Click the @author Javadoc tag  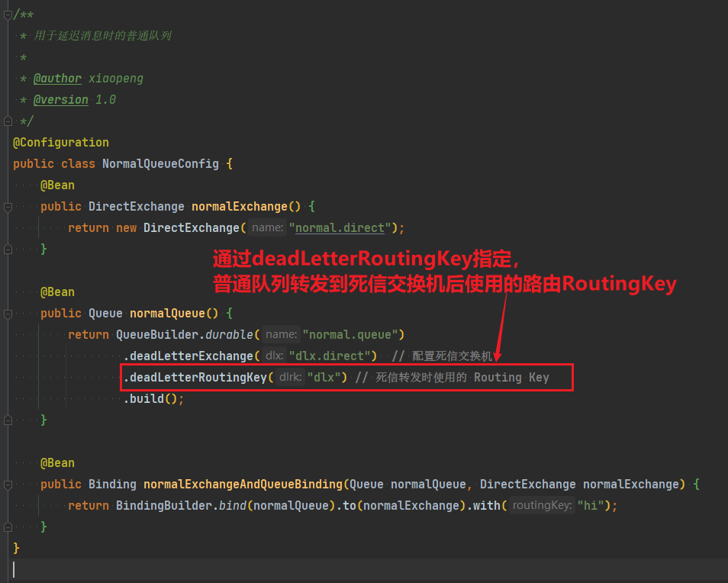57,79
